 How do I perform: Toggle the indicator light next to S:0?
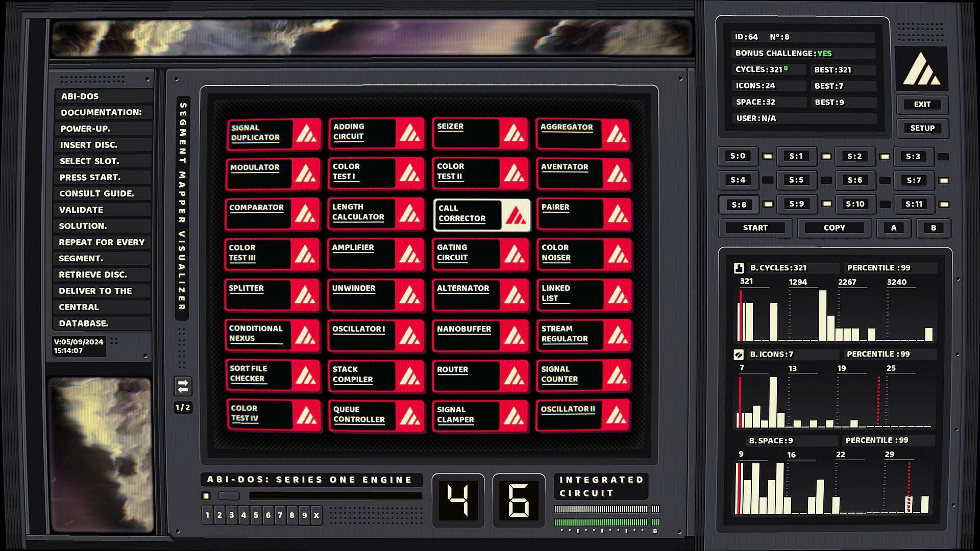pyautogui.click(x=767, y=156)
